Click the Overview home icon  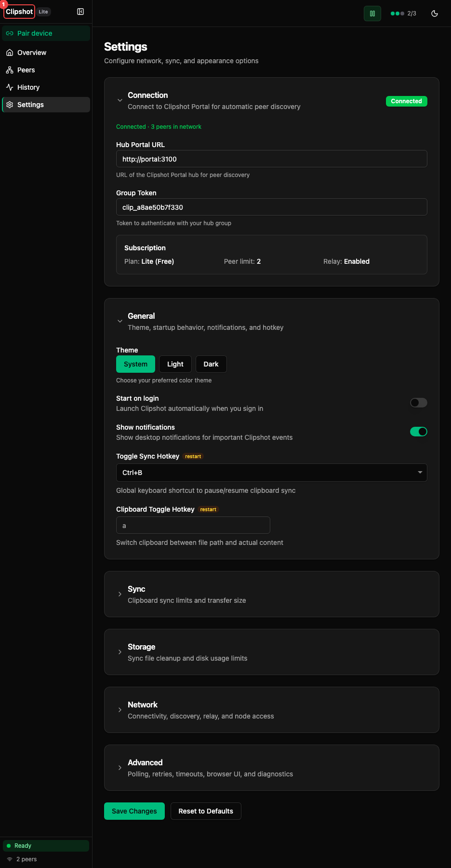pos(10,52)
